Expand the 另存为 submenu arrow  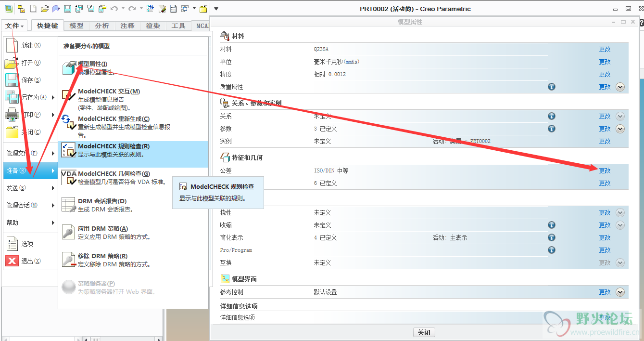tap(53, 97)
